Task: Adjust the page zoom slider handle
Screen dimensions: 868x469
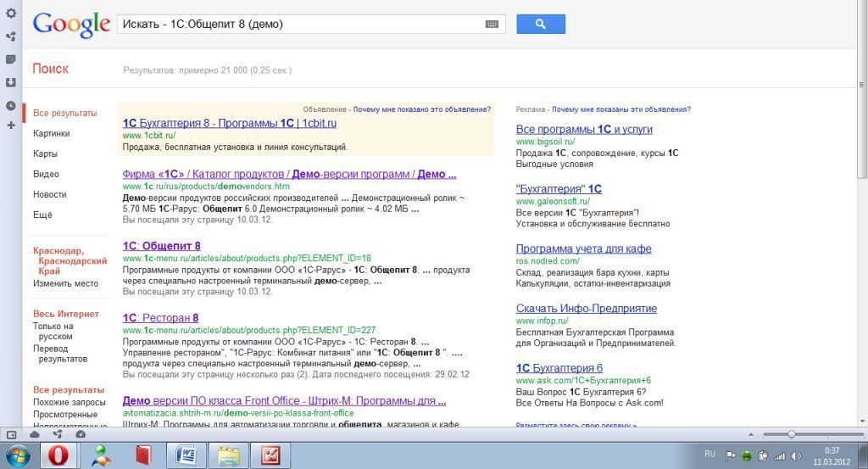Action: click(x=791, y=434)
